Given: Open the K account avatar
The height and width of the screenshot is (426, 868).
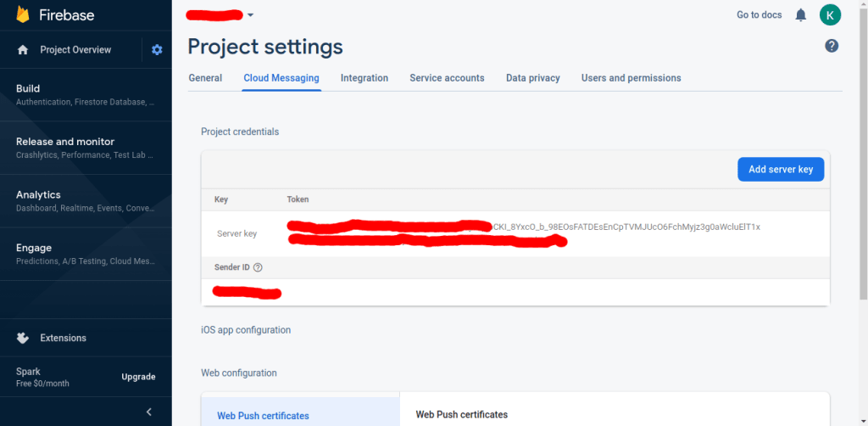Looking at the screenshot, I should click(x=830, y=15).
